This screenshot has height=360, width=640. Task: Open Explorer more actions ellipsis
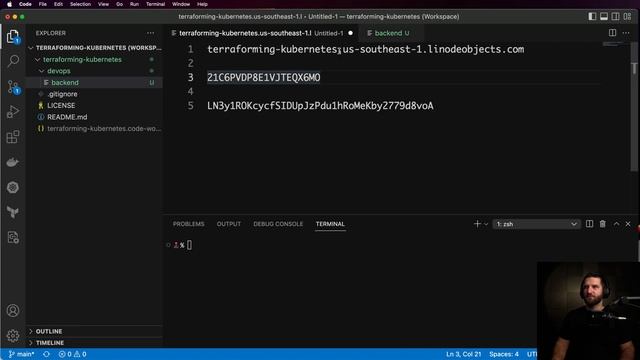coord(151,33)
